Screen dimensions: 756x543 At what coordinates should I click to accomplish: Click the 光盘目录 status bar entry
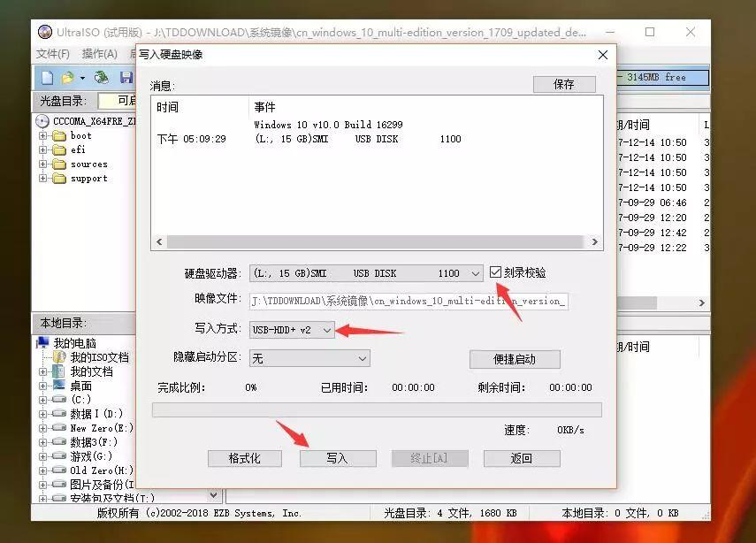(450, 513)
